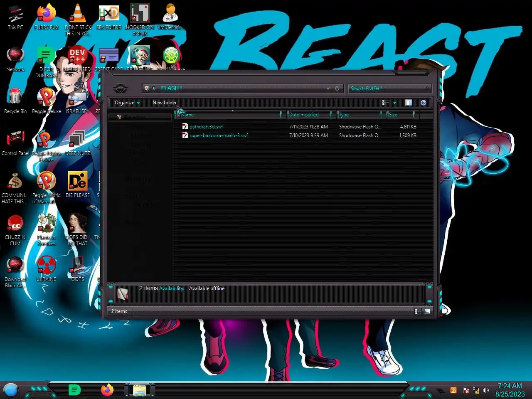Sort files by the Name column
The image size is (532, 399).
click(229, 115)
